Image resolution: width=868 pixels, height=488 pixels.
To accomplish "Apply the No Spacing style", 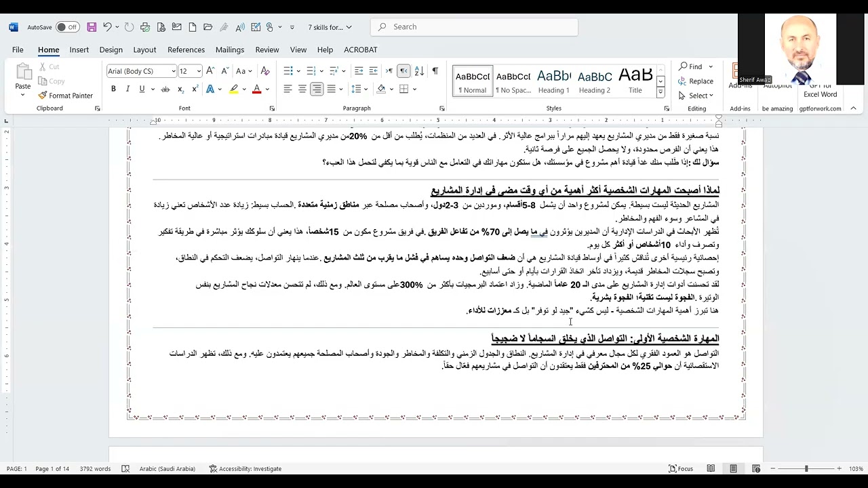I will [x=513, y=81].
